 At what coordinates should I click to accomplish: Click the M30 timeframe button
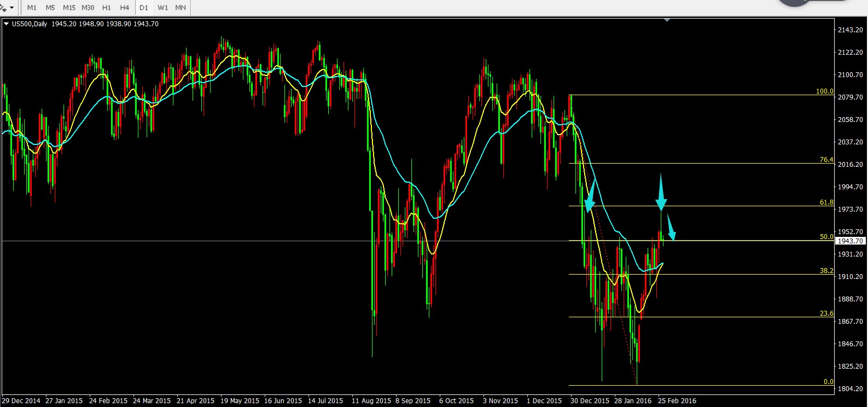(x=88, y=8)
